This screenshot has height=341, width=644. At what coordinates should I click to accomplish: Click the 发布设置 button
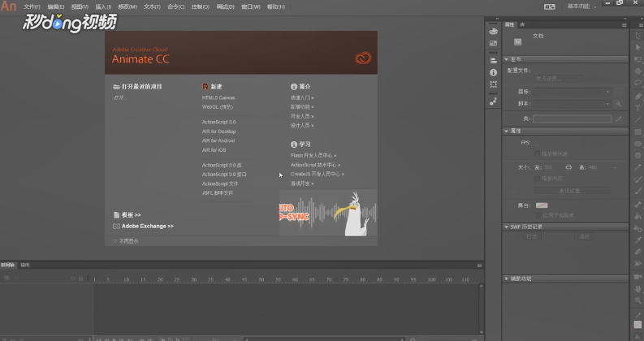click(x=559, y=79)
